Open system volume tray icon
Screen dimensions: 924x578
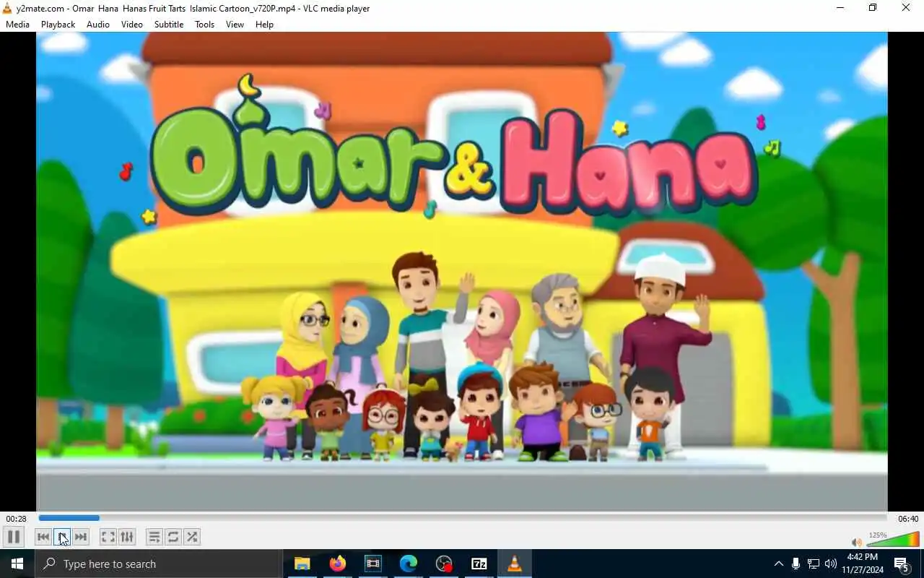tap(831, 564)
